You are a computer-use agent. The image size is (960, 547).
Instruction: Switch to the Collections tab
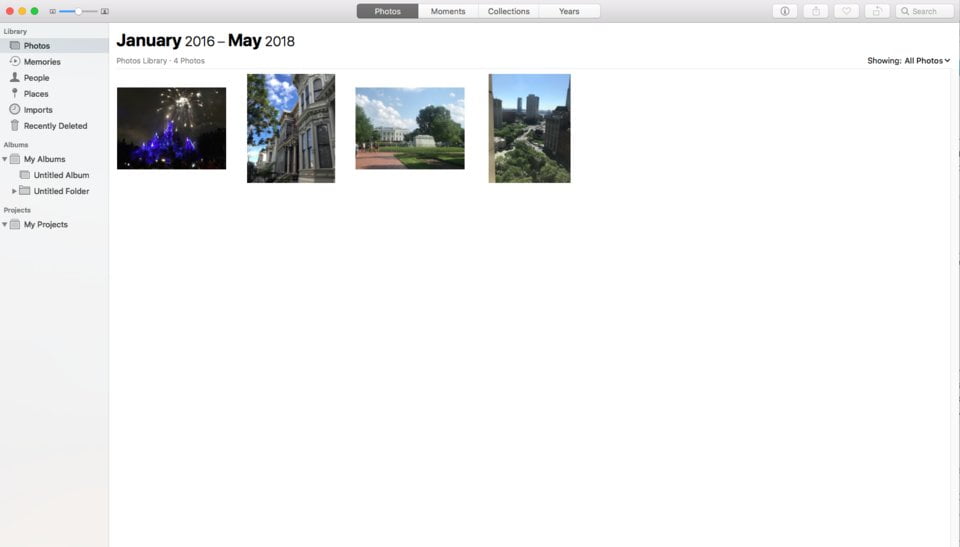[x=508, y=11]
